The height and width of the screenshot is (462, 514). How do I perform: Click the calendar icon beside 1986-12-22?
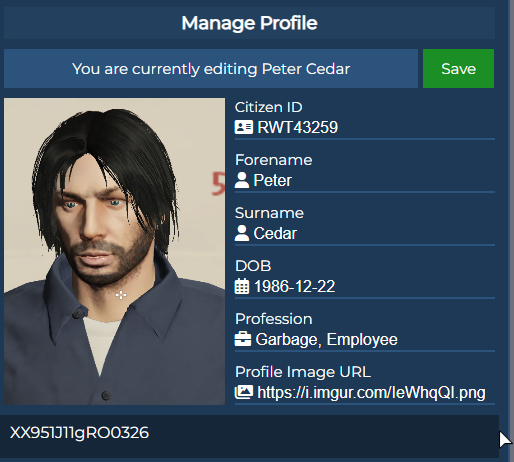click(x=242, y=286)
